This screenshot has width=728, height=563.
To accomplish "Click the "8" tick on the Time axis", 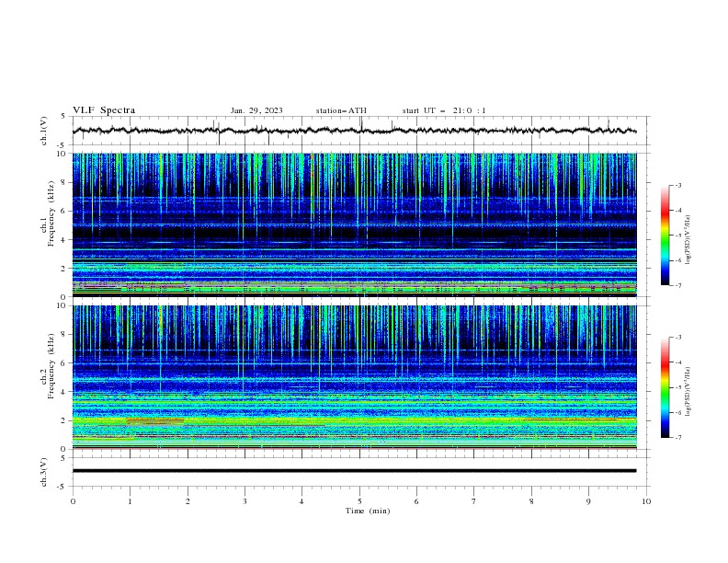I will [531, 501].
